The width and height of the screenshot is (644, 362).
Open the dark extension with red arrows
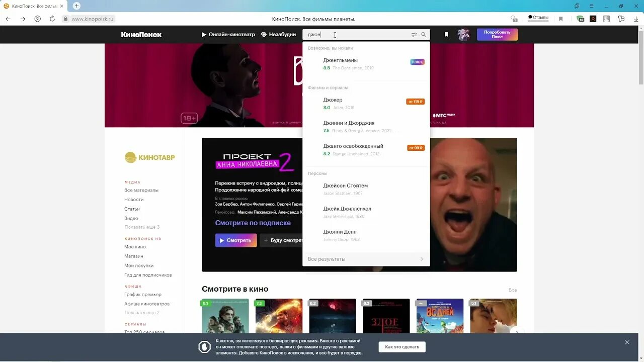[593, 19]
